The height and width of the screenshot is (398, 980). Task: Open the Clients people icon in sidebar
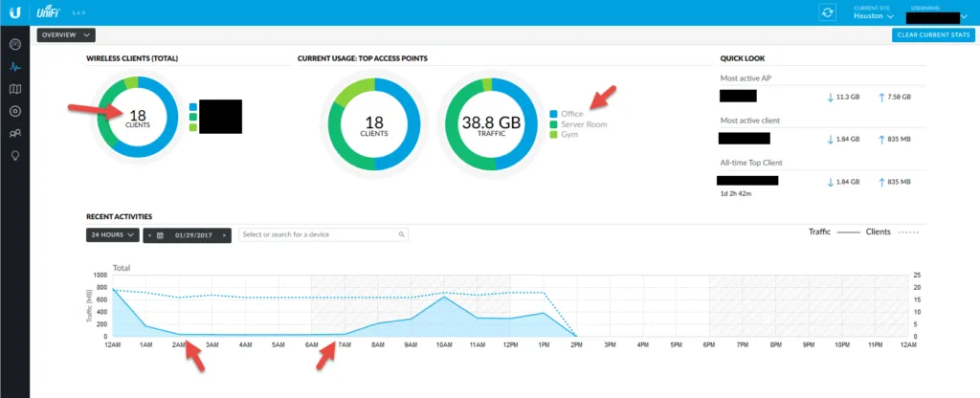14,133
